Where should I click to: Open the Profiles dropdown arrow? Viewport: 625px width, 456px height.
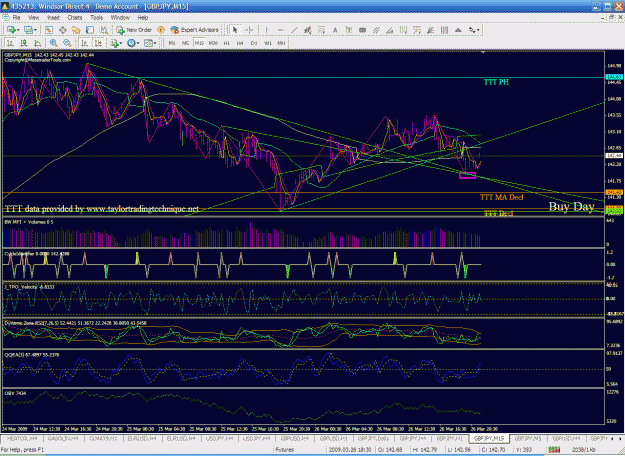(35, 30)
